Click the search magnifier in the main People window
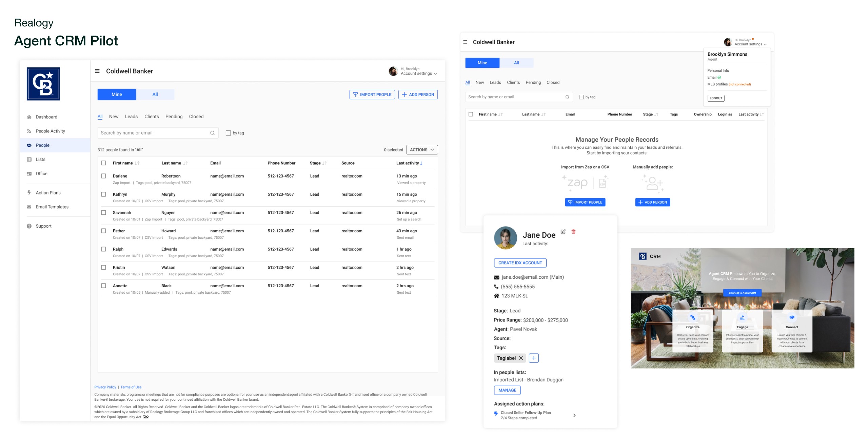This screenshot has width=868, height=441. 213,133
